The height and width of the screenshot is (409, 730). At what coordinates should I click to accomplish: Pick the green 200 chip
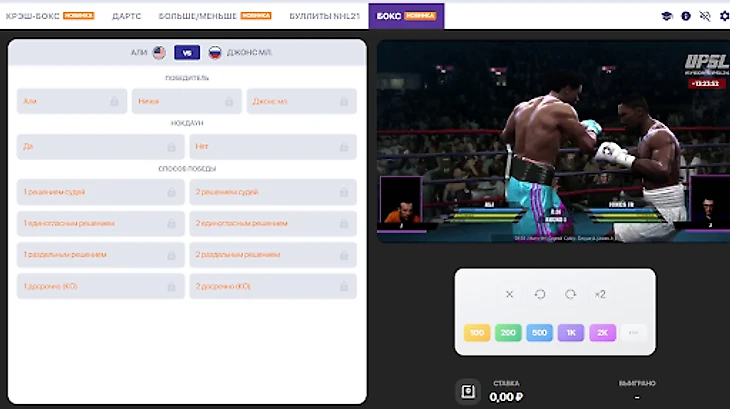pos(508,333)
